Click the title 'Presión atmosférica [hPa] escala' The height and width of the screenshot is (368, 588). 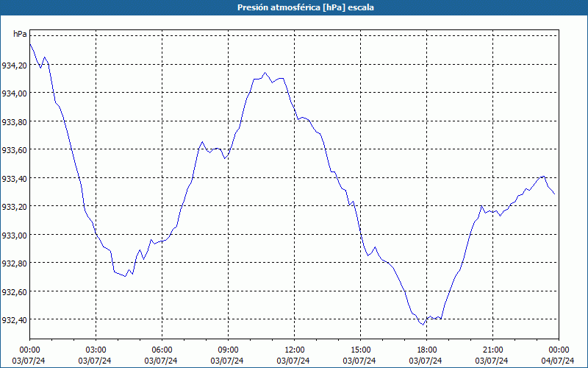(306, 7)
